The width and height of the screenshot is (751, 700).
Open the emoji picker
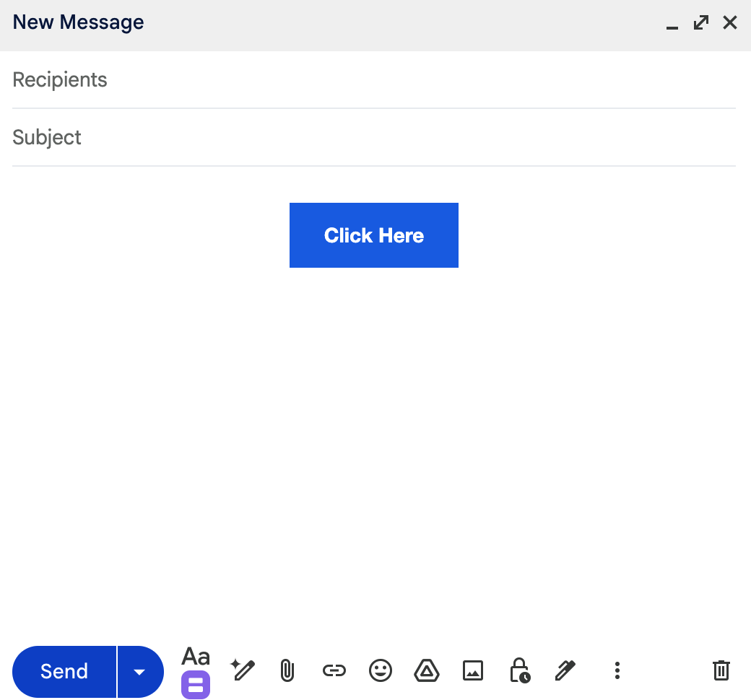381,671
